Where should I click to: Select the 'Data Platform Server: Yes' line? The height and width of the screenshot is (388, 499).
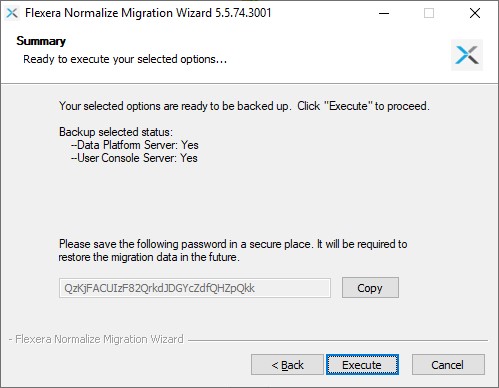tap(135, 145)
